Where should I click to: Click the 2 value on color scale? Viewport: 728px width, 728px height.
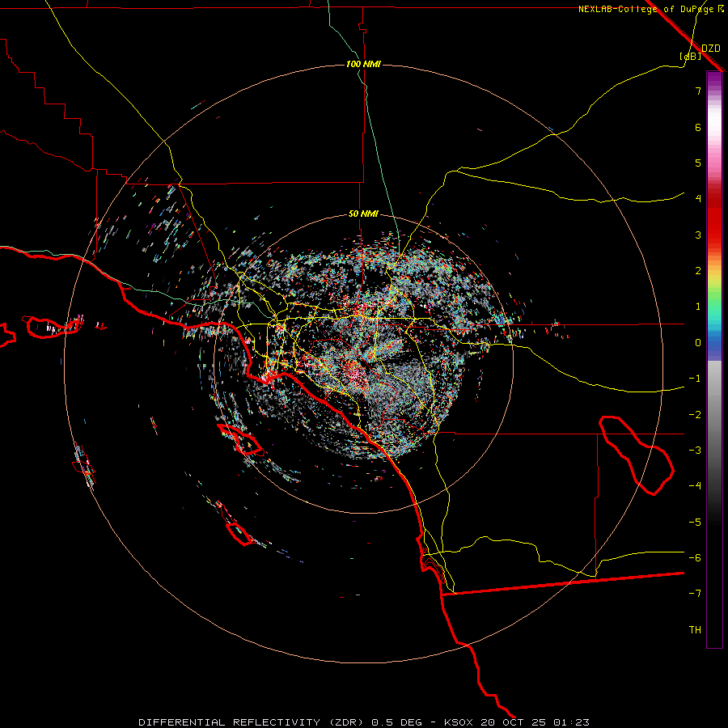point(698,270)
